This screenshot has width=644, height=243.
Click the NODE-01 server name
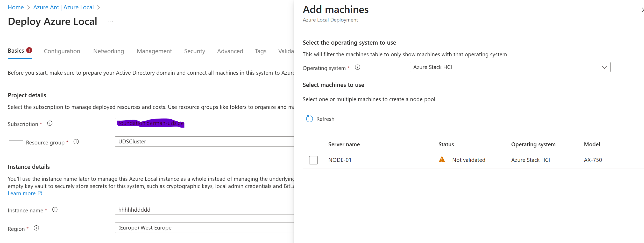click(340, 160)
